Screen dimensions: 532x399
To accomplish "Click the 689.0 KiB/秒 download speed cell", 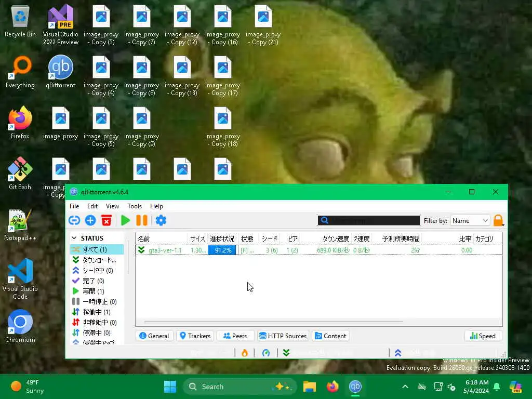I will 333,250.
